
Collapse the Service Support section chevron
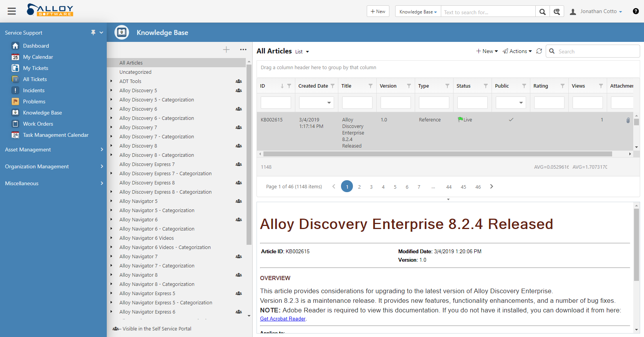point(101,33)
